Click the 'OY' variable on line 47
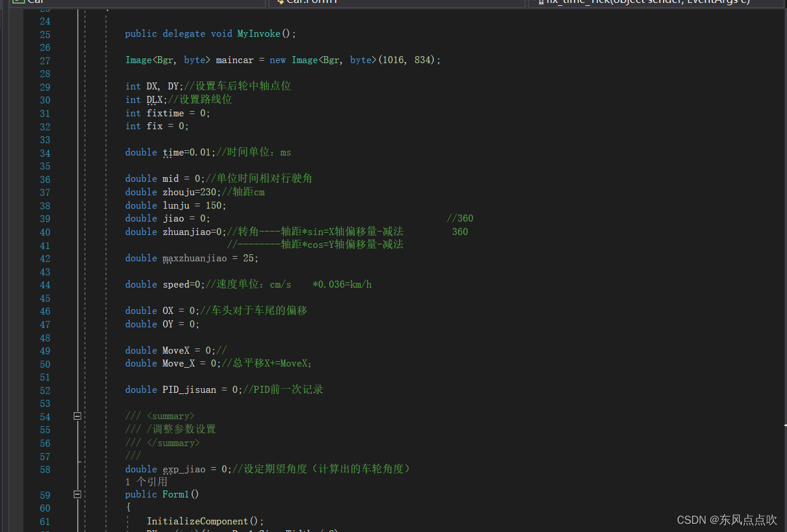Screen dimensions: 787x532 click(168, 324)
